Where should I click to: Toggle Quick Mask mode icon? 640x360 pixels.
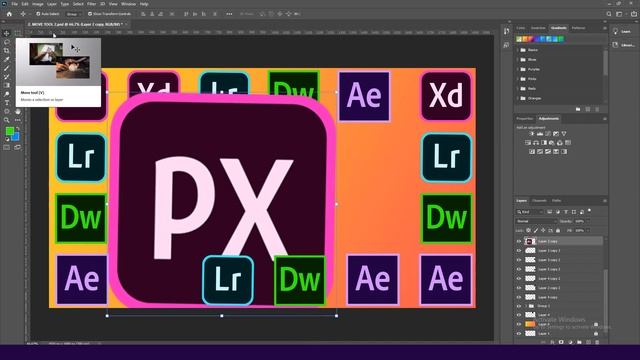point(7,147)
